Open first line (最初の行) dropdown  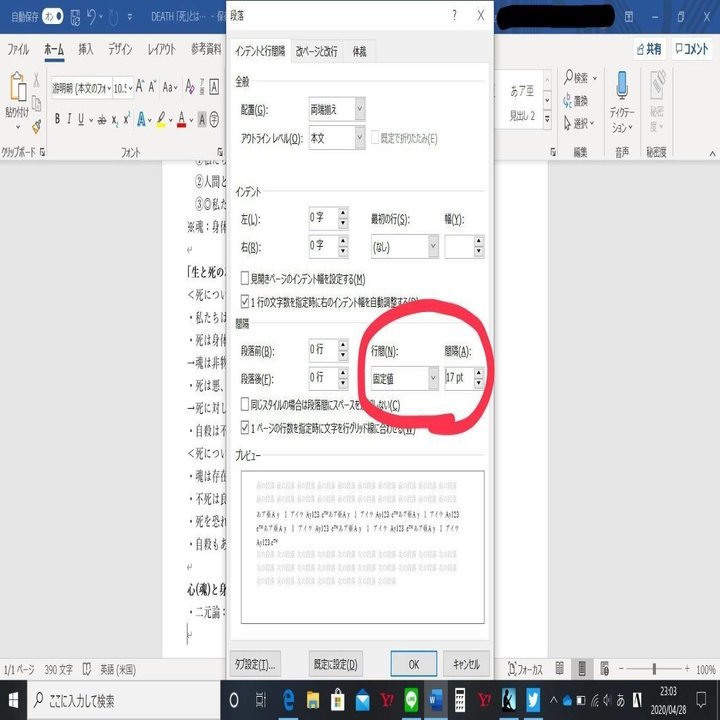click(x=433, y=247)
